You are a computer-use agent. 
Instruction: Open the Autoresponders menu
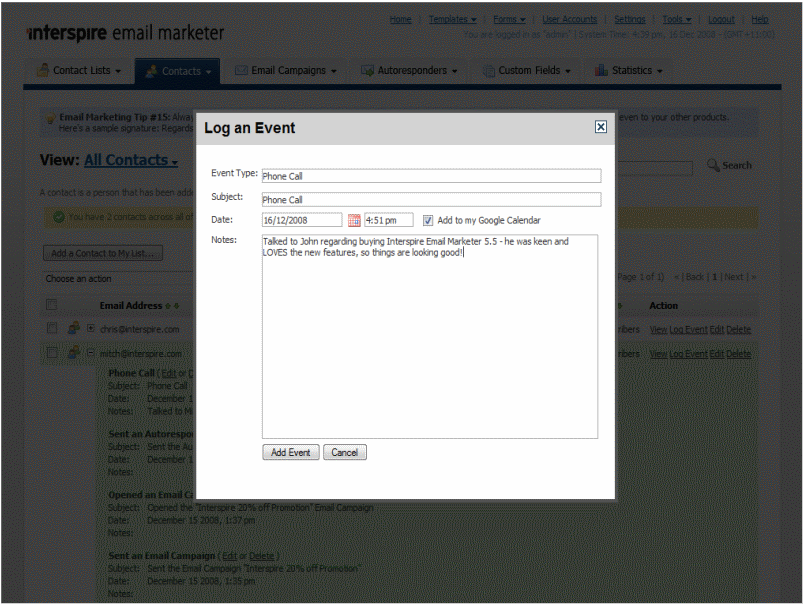coord(409,70)
